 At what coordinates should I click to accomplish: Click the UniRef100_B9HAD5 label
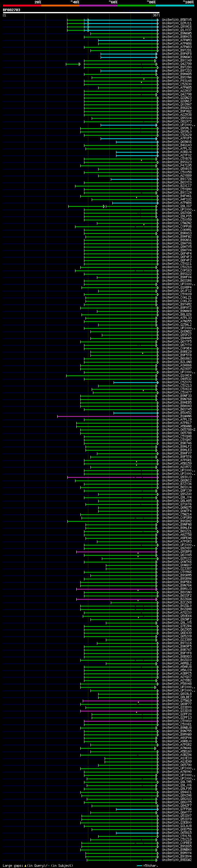(177, 74)
